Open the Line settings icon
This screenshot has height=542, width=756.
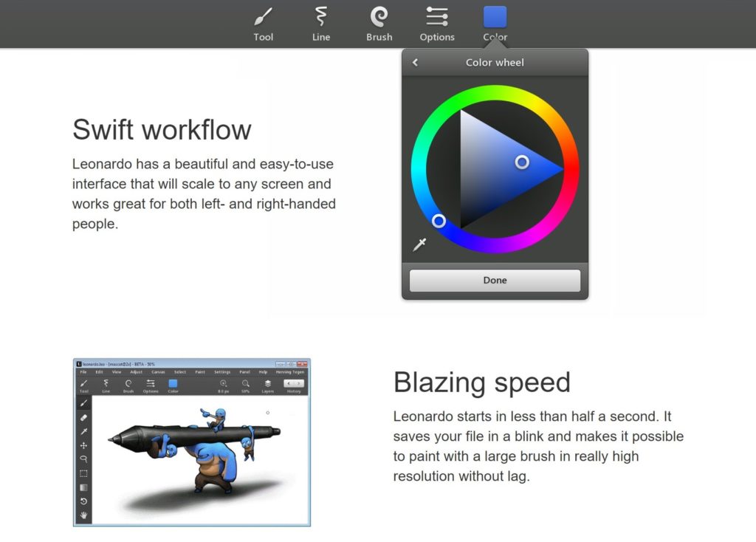[x=320, y=17]
